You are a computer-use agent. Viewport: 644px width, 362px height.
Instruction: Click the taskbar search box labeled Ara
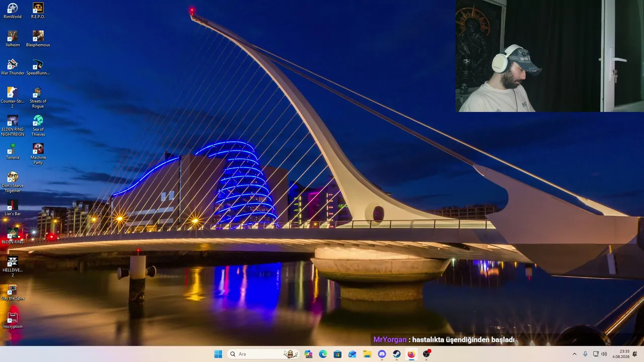(x=263, y=354)
